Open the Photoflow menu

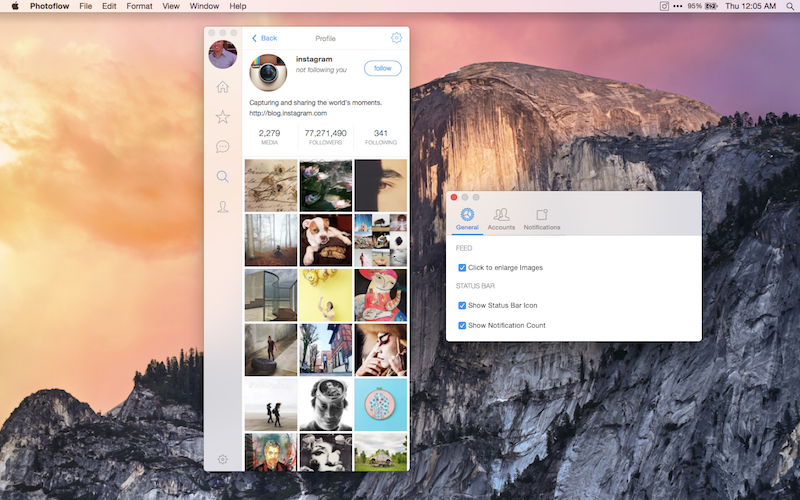point(49,6)
